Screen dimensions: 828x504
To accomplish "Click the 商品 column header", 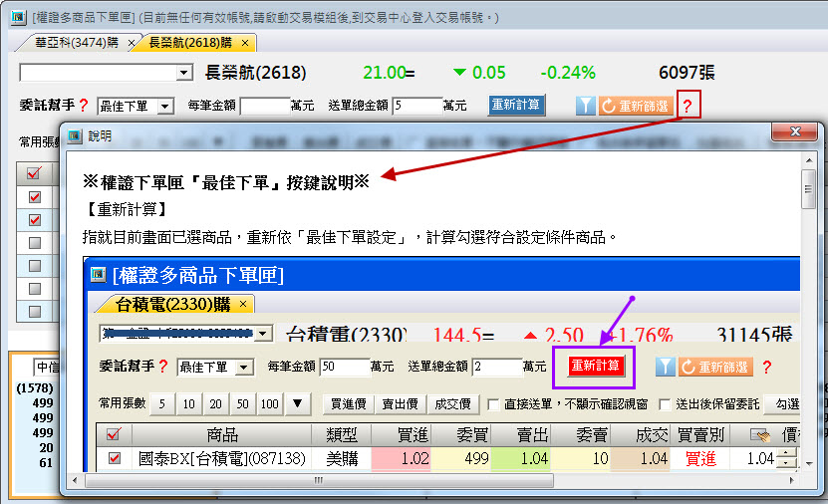I will [x=222, y=435].
